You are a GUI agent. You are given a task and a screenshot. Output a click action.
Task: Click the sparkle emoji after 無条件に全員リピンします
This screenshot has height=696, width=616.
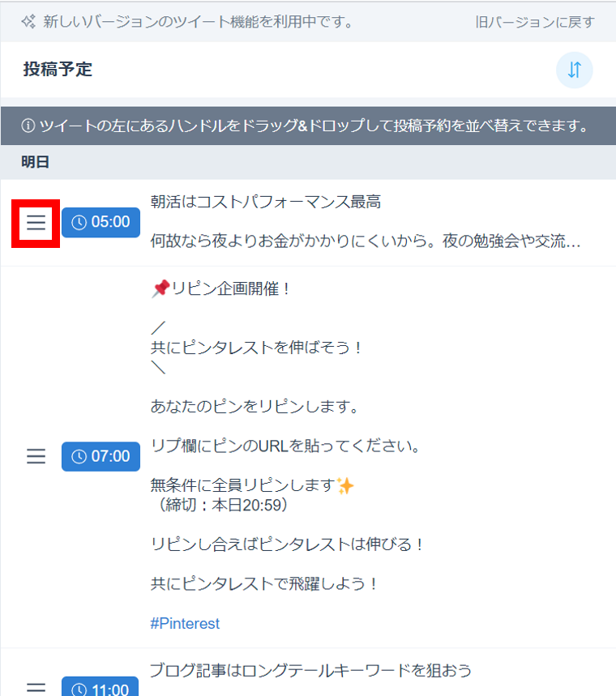(x=345, y=485)
